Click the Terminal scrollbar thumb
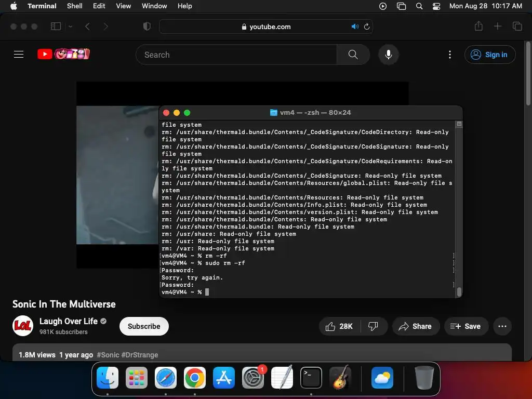 point(459,292)
